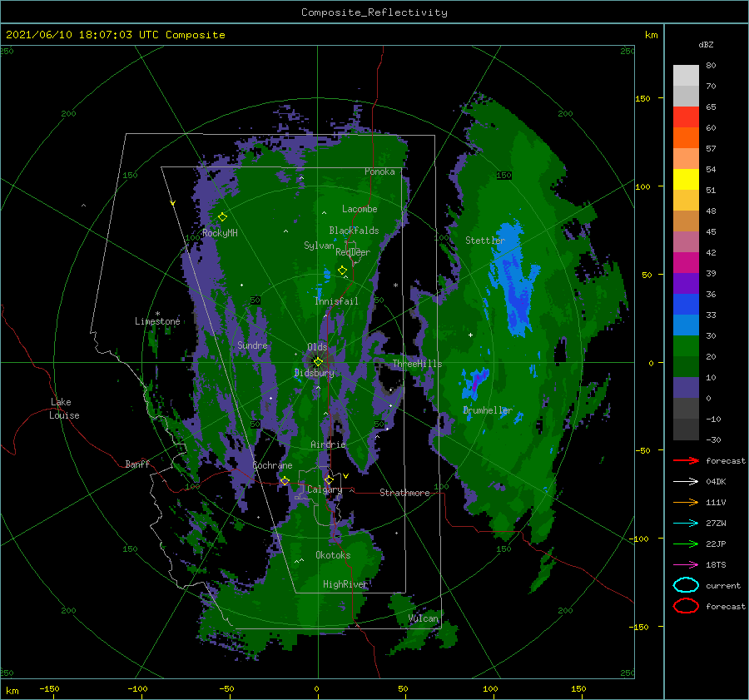This screenshot has width=749, height=700.
Task: Click the Strathmore label
Action: point(404,493)
